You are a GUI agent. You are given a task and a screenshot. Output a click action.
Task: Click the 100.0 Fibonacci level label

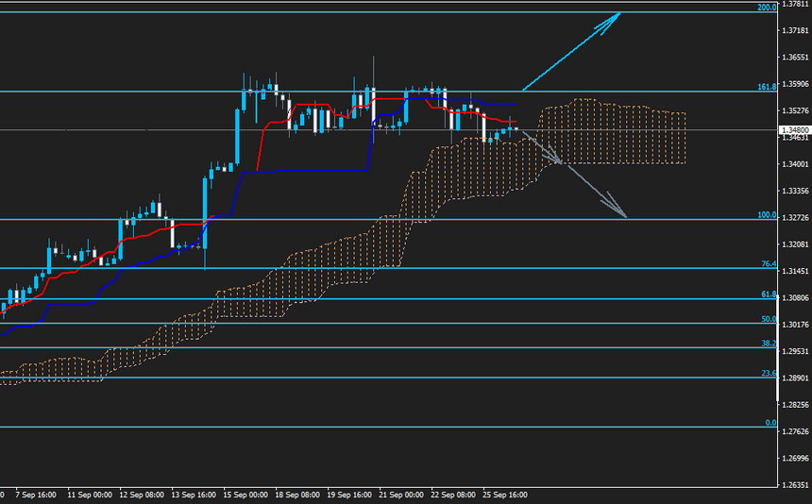click(x=767, y=215)
